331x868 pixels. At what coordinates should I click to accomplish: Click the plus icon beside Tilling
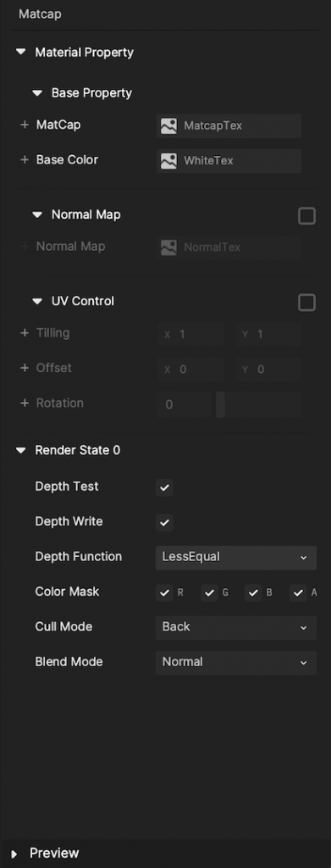tap(25, 333)
